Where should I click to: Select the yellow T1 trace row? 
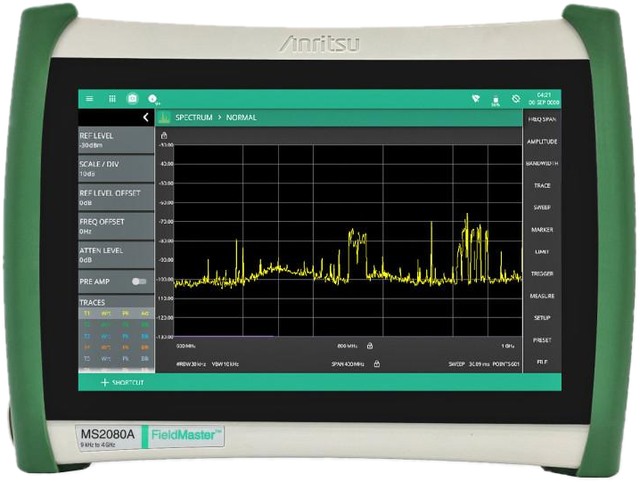click(x=116, y=313)
